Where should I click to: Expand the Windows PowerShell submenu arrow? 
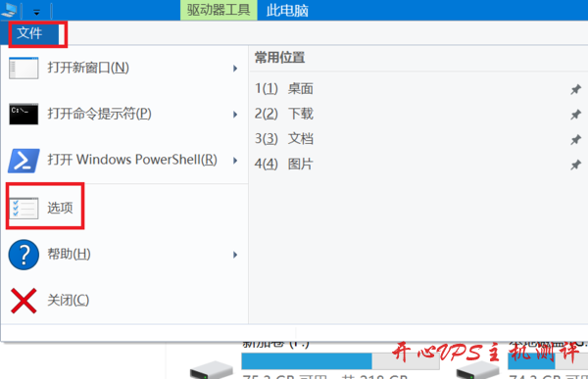click(x=235, y=161)
